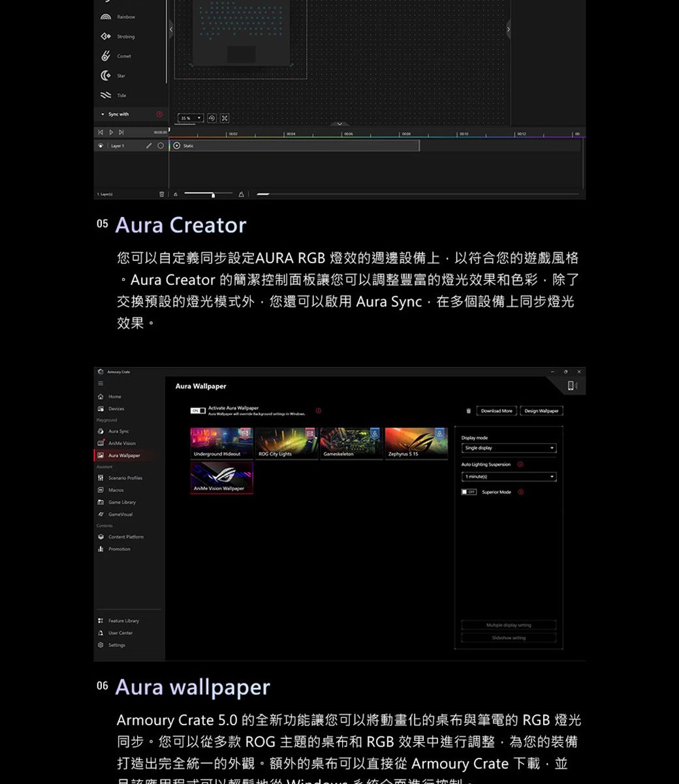Click info icon beside Auto Lighting Suspension

[520, 465]
